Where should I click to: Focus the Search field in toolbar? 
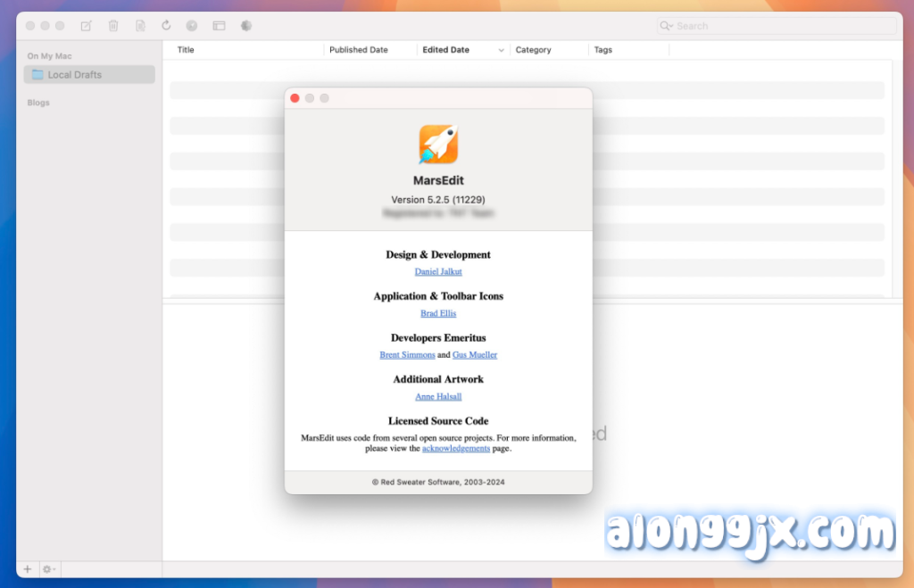coord(781,26)
